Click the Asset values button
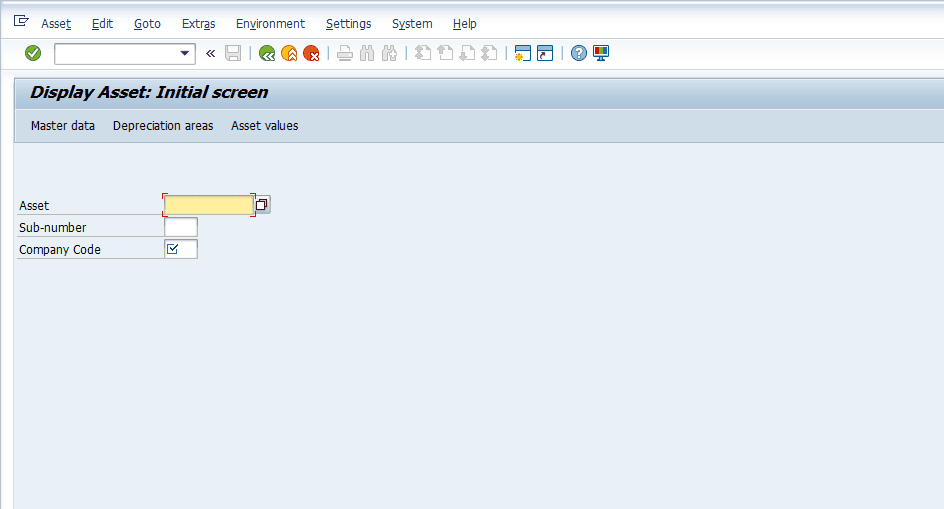This screenshot has width=944, height=509. pos(265,126)
